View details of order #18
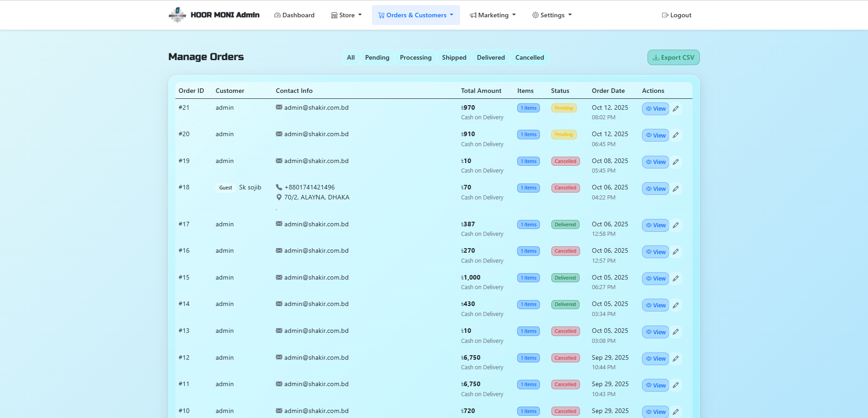Viewport: 868px width, 418px height. click(x=656, y=189)
